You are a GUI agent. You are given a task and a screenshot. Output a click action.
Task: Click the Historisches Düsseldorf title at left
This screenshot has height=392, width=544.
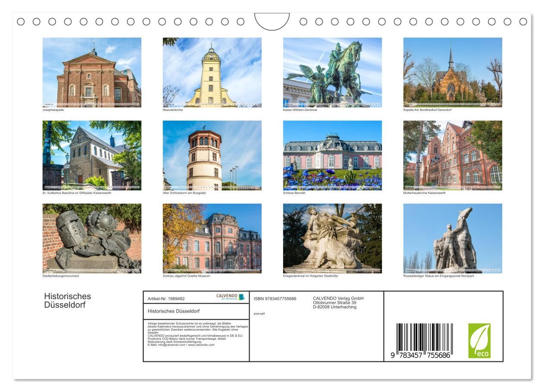pos(67,300)
